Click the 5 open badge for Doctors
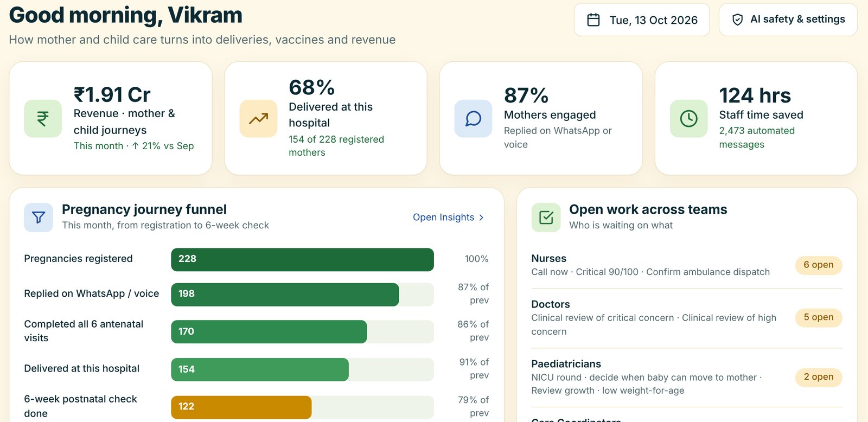The height and width of the screenshot is (422, 868). (819, 317)
